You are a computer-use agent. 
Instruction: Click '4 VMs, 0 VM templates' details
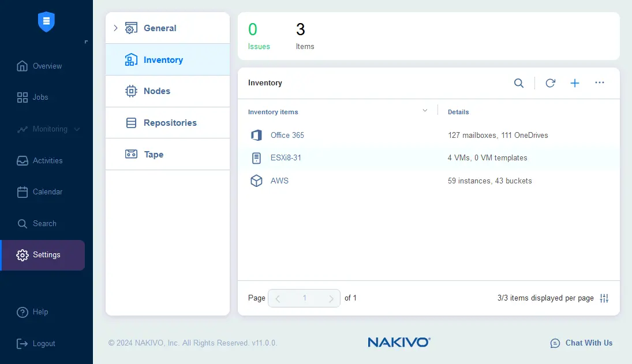click(x=487, y=158)
